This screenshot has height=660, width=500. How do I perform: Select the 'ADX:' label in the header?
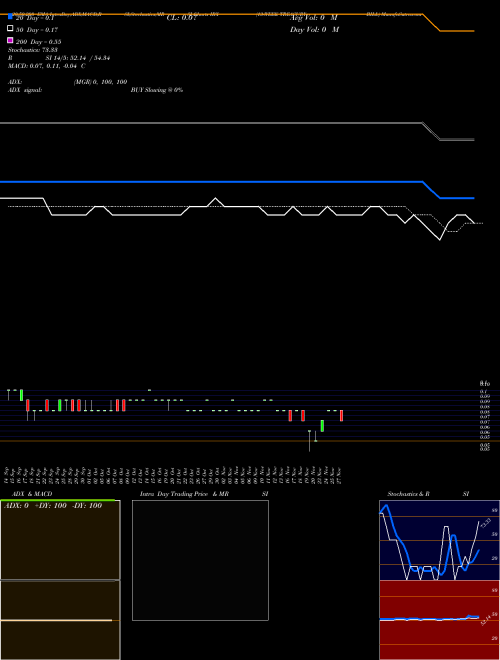[15, 82]
